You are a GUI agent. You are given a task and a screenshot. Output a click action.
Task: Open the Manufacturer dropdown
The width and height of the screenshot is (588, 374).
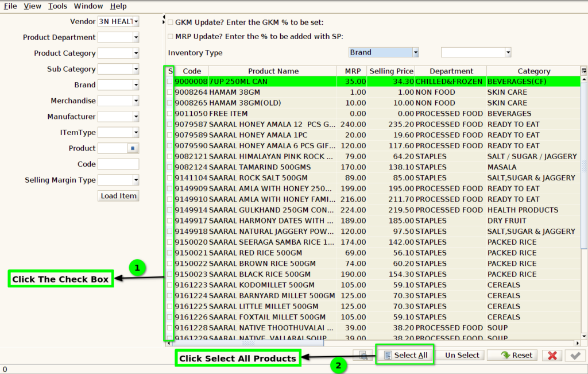click(x=136, y=116)
